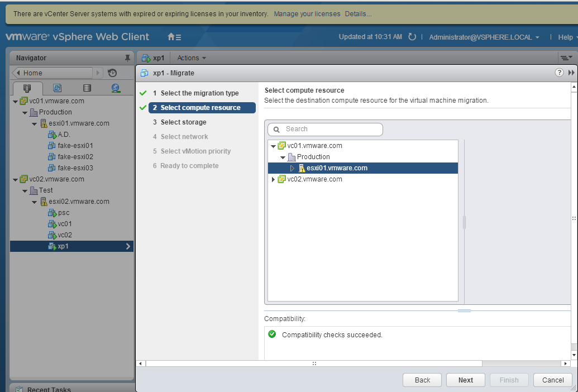Click the left arrow of horizontal scrollbar
This screenshot has width=578, height=392.
point(140,364)
